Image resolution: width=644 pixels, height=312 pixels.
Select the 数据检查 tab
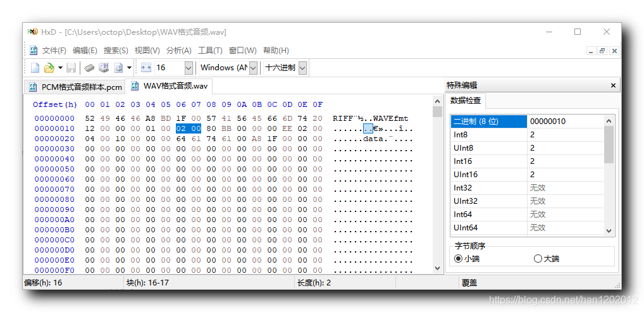(466, 100)
